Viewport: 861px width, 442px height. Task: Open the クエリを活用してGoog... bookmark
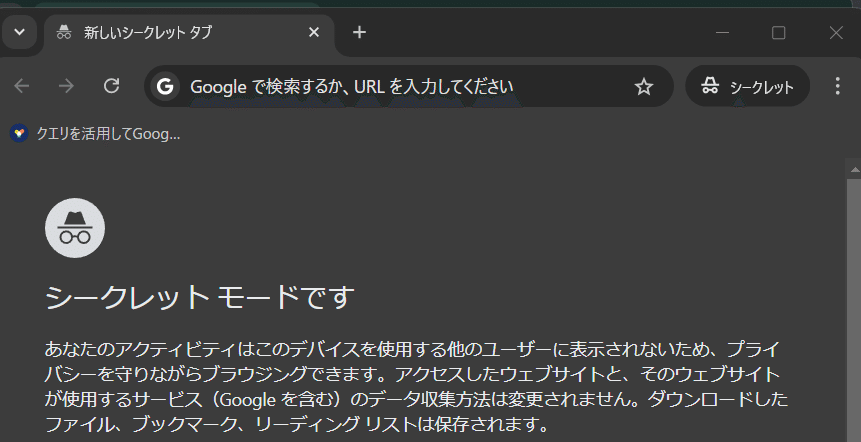(95, 133)
